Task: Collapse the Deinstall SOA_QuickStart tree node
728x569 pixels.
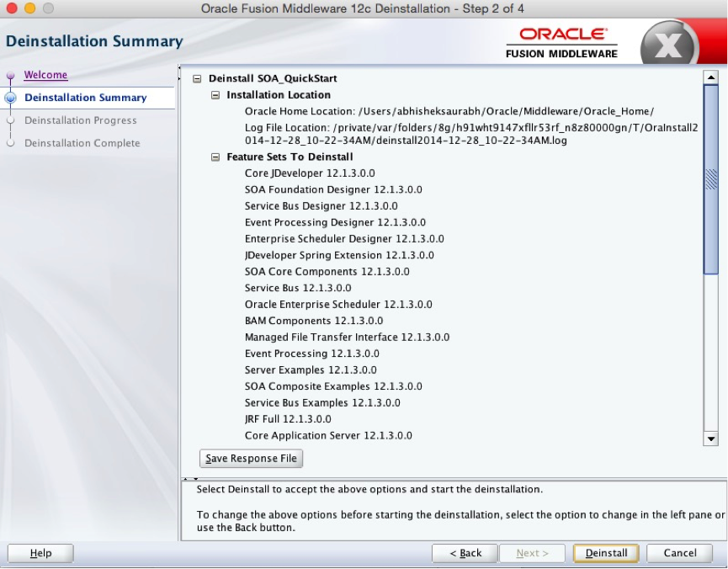Action: (197, 78)
